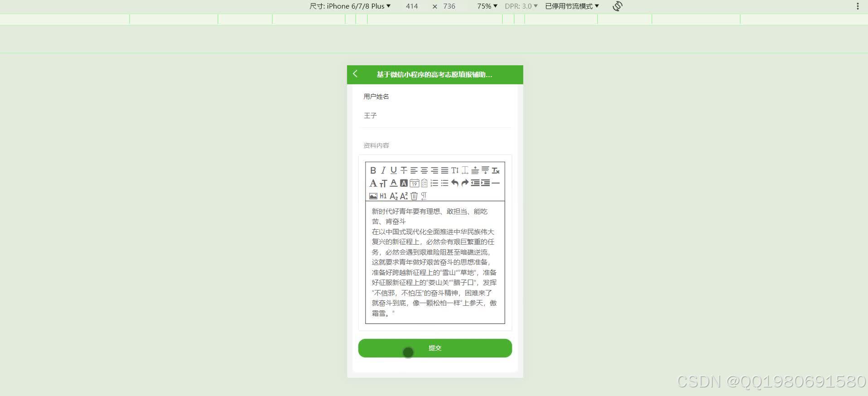Set line height with T-arrow icon

pyautogui.click(x=455, y=170)
